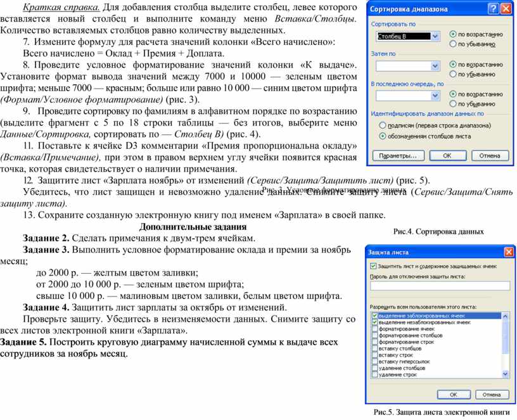Click the heading Дополнительные задания

(193, 227)
